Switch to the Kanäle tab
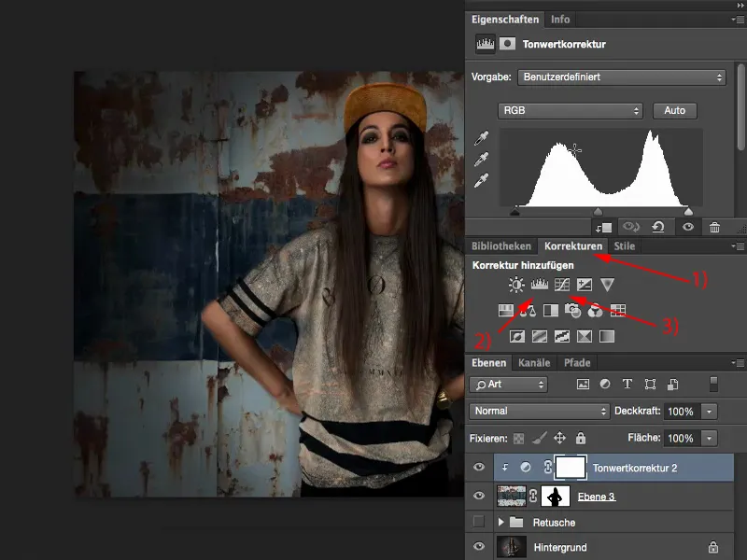This screenshot has width=747, height=560. [534, 363]
